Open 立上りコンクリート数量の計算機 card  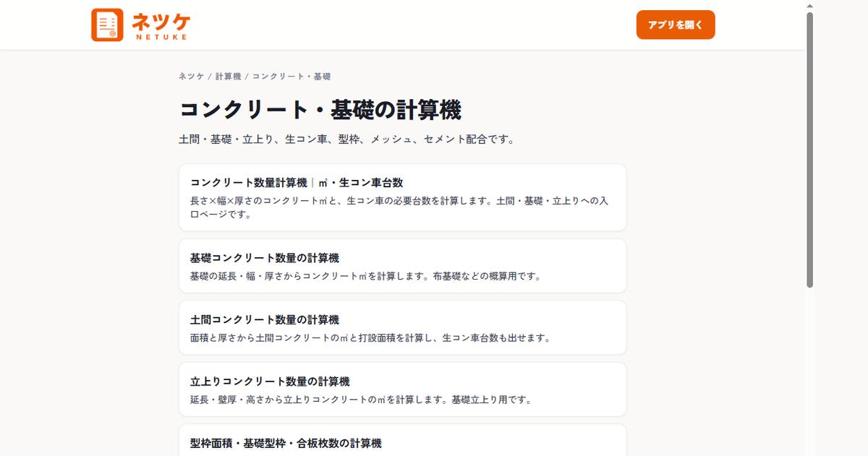tap(402, 390)
